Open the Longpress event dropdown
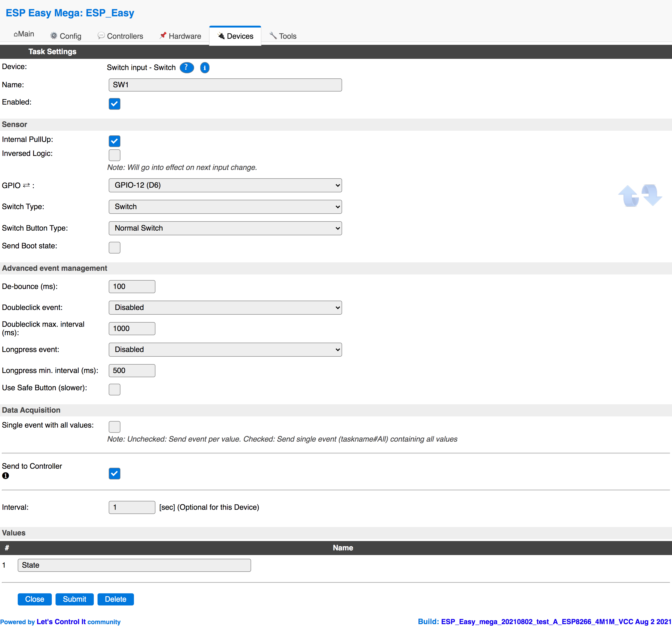 tap(225, 350)
